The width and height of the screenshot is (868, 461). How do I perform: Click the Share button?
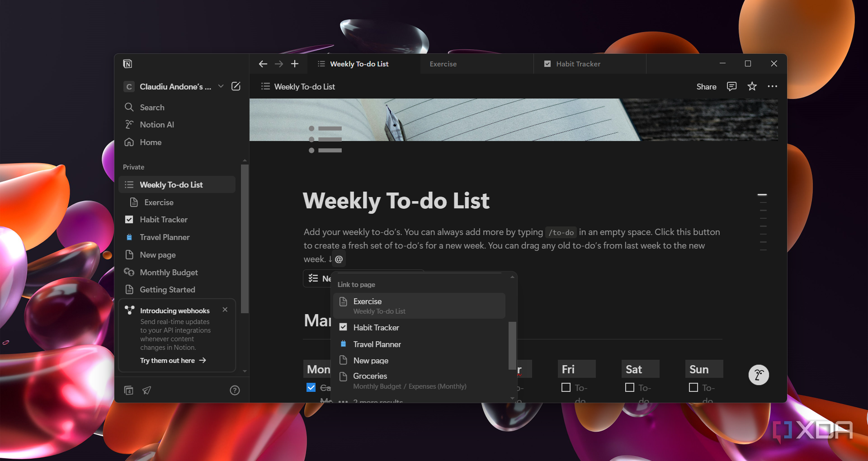point(706,87)
